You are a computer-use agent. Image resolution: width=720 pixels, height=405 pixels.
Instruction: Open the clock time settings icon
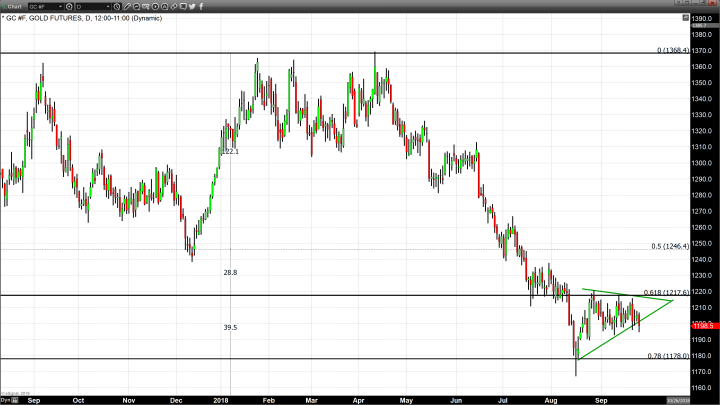pos(117,6)
